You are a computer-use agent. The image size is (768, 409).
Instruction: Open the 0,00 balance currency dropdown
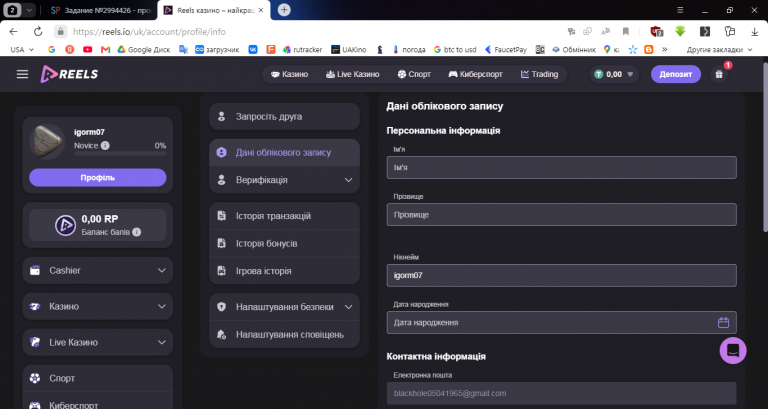coord(614,74)
